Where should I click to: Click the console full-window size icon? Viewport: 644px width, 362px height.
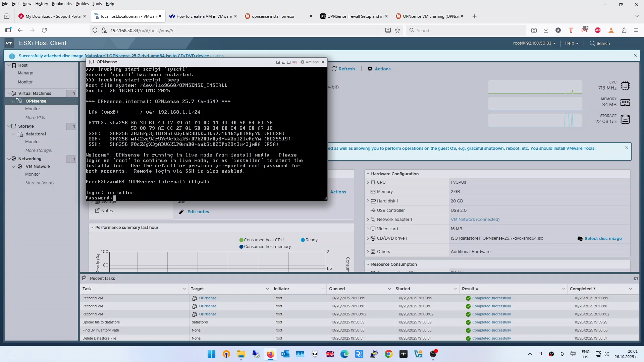click(x=289, y=62)
